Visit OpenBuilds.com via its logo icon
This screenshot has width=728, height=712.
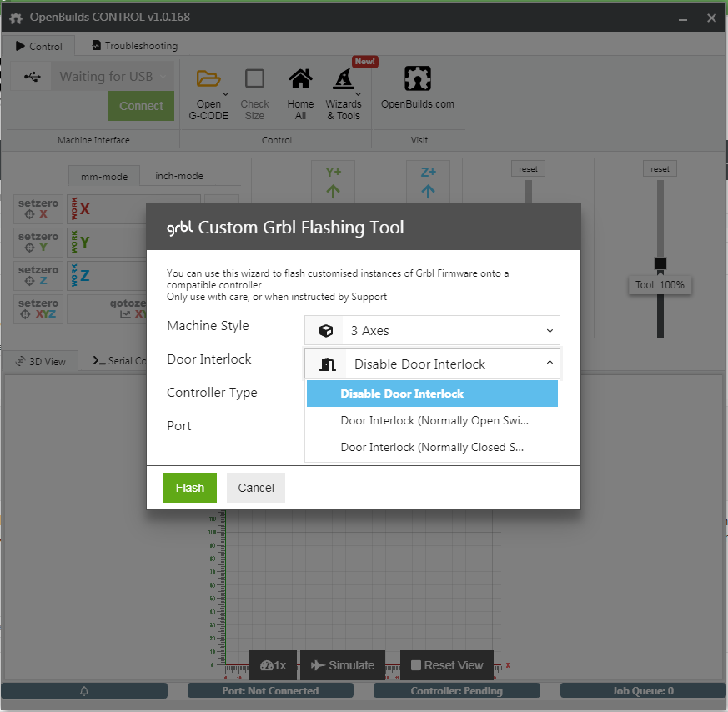click(x=417, y=79)
